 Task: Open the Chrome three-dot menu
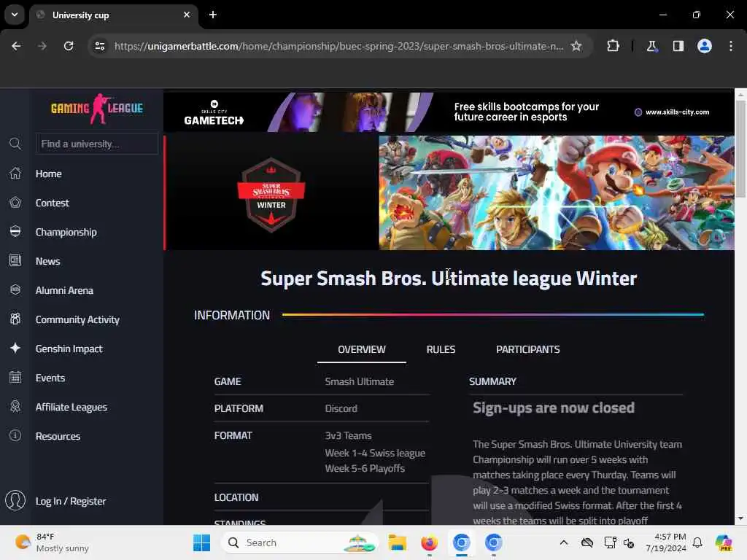[x=731, y=46]
